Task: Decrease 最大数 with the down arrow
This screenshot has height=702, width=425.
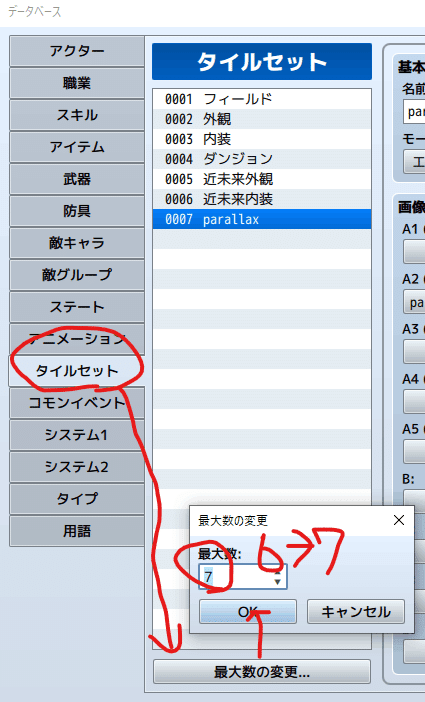Action: [x=278, y=582]
